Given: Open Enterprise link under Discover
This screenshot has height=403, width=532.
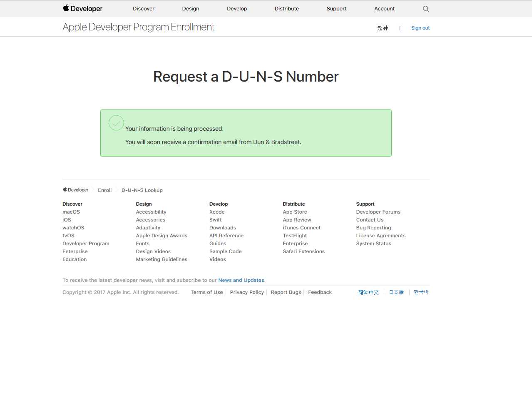Looking at the screenshot, I should click(75, 251).
